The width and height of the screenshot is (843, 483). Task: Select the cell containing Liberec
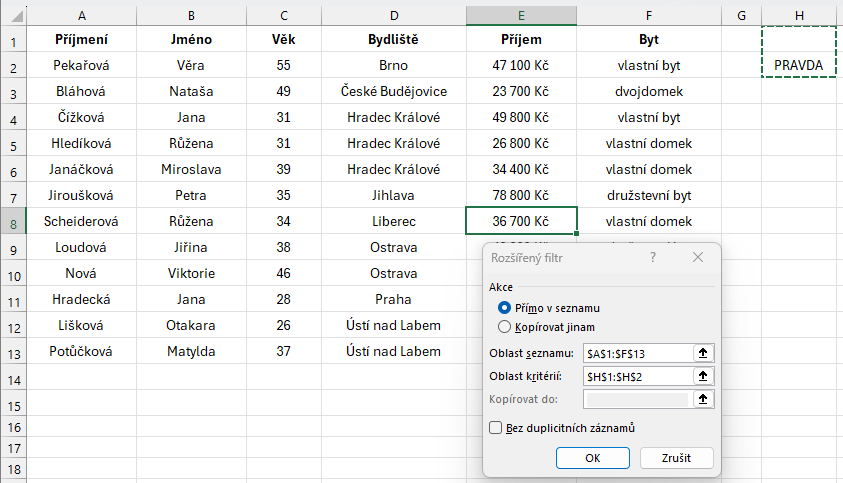tap(394, 221)
